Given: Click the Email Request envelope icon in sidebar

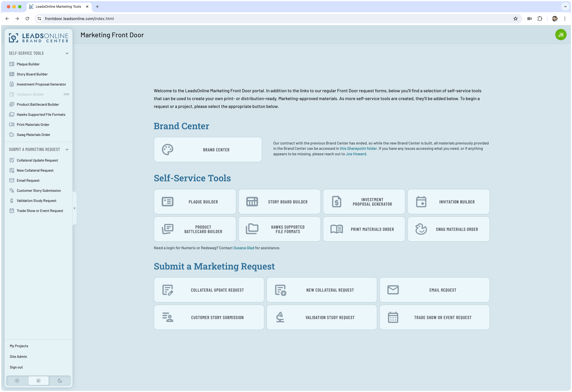Looking at the screenshot, I should (12, 180).
